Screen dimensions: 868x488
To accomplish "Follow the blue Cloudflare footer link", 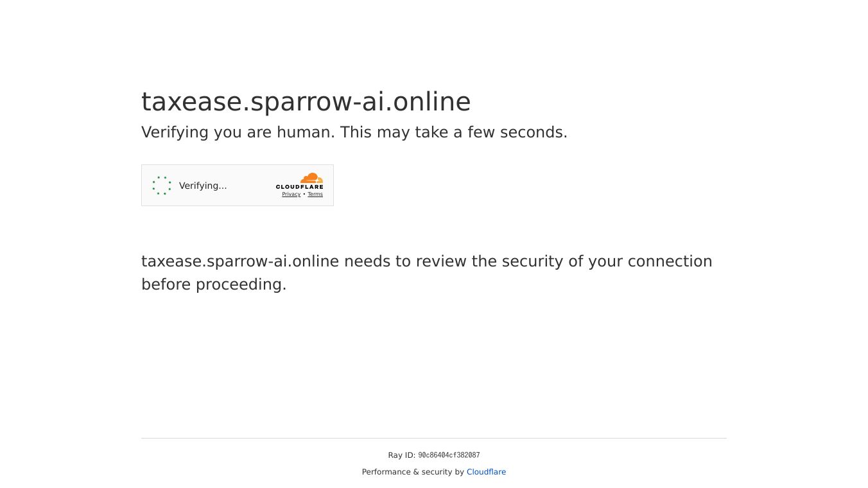I will pos(486,472).
